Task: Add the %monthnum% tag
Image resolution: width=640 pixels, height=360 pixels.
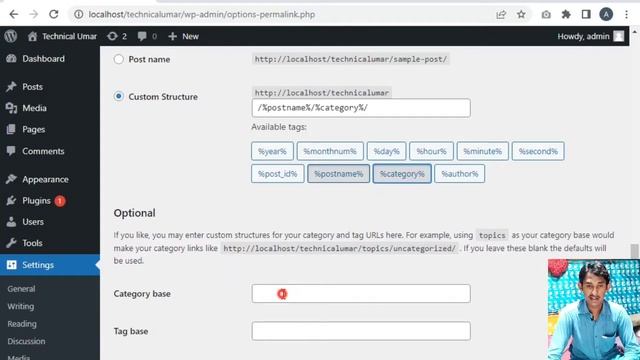Action: 330,151
